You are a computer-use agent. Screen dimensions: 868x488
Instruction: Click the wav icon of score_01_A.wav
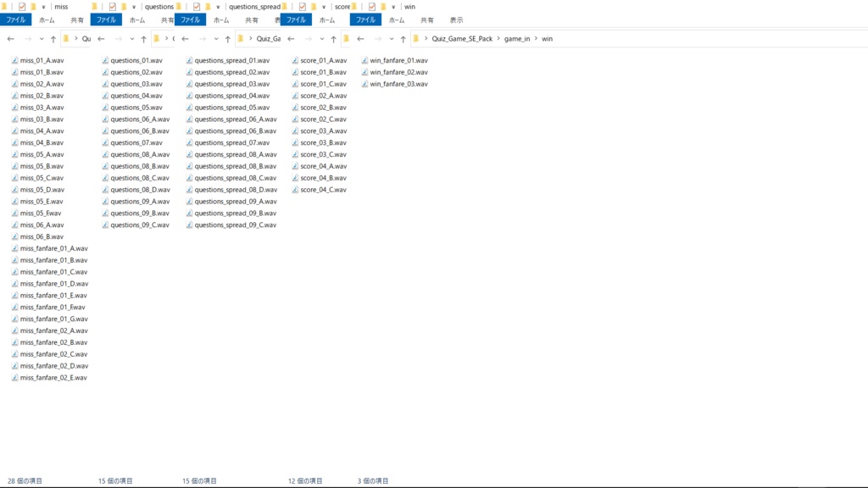tap(295, 60)
